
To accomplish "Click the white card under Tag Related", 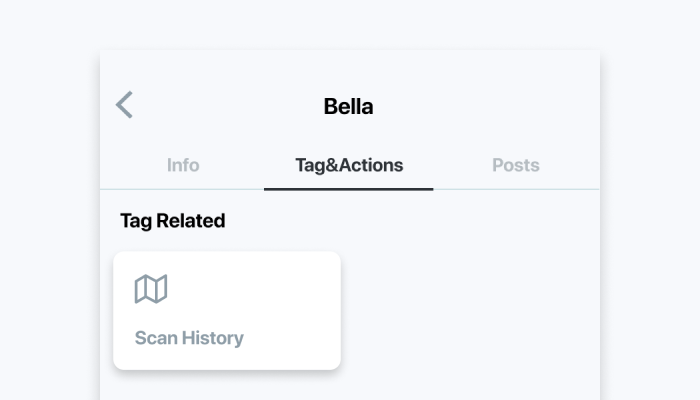I will (227, 310).
